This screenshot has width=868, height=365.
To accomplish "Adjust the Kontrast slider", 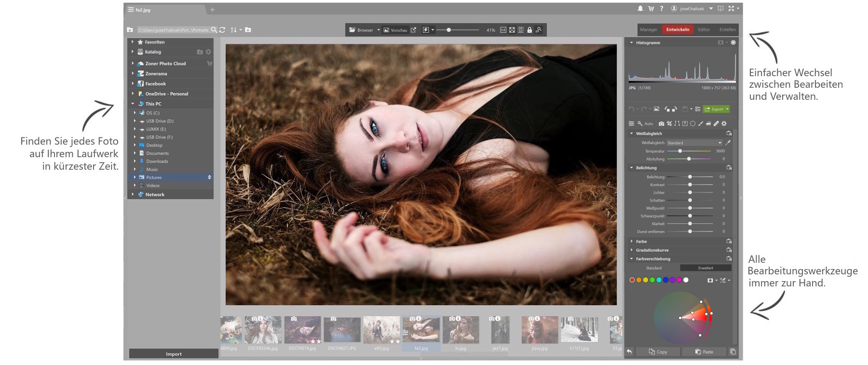I will pyautogui.click(x=690, y=185).
